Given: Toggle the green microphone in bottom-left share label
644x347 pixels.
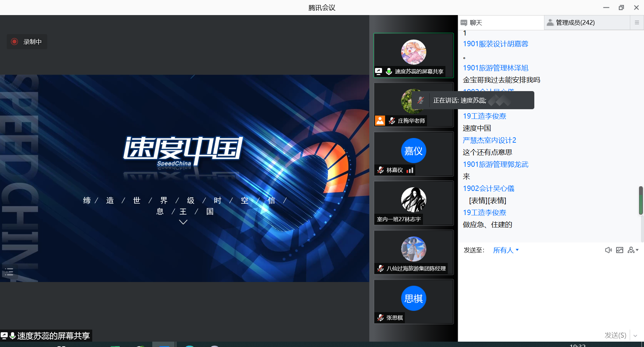Looking at the screenshot, I should pyautogui.click(x=12, y=336).
